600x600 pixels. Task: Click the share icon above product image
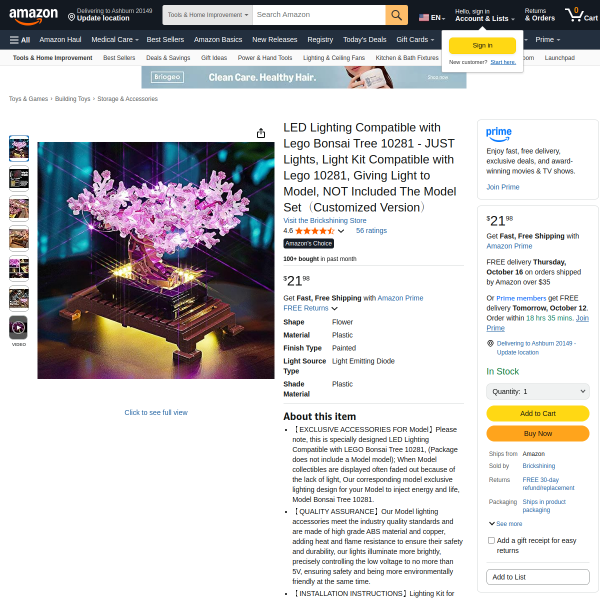[x=261, y=133]
